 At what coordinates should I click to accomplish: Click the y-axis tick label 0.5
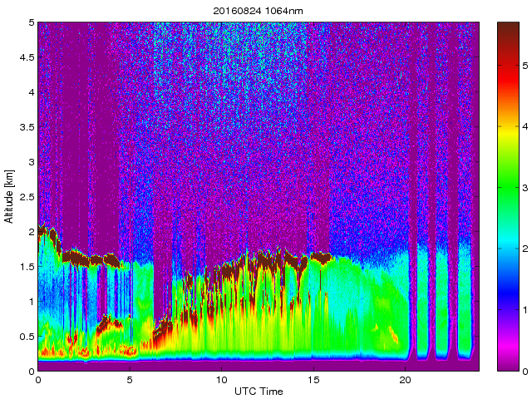click(x=27, y=337)
